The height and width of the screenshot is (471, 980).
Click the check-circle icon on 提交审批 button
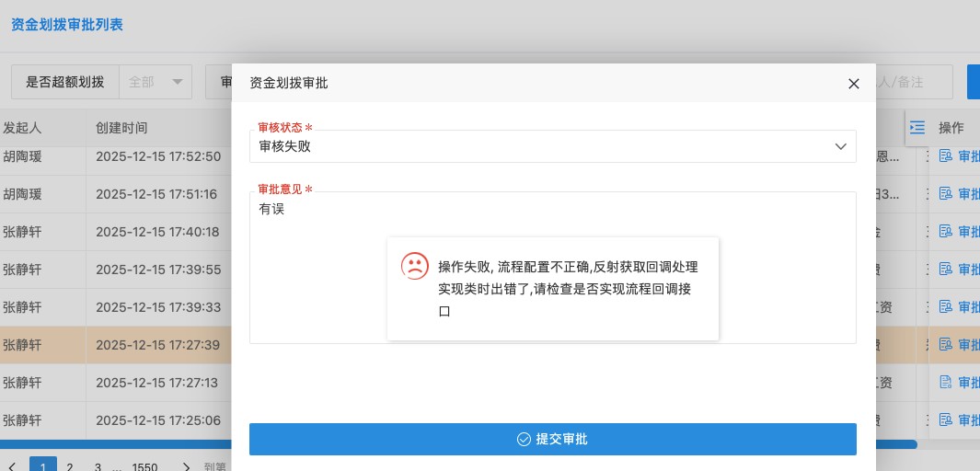click(x=524, y=439)
